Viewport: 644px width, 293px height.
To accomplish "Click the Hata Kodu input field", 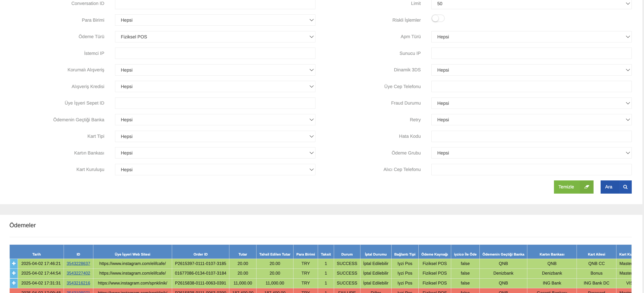I will pos(531,136).
